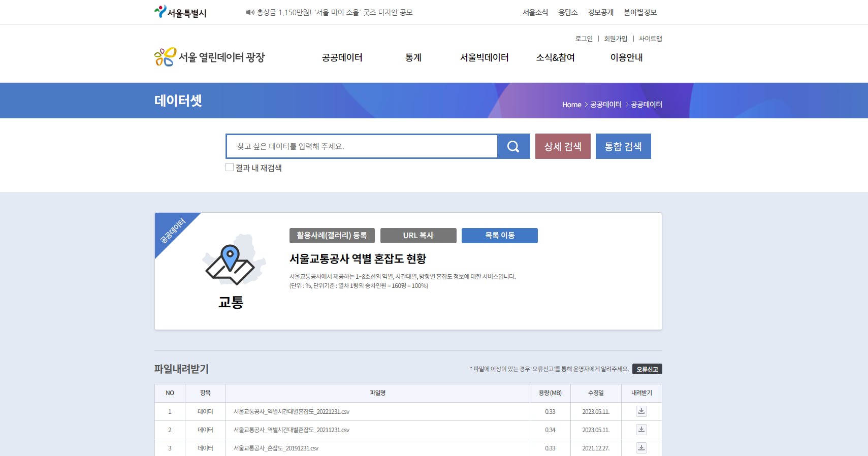
Task: Click the top announcement about 굿즈 디자인 공모
Action: [335, 12]
